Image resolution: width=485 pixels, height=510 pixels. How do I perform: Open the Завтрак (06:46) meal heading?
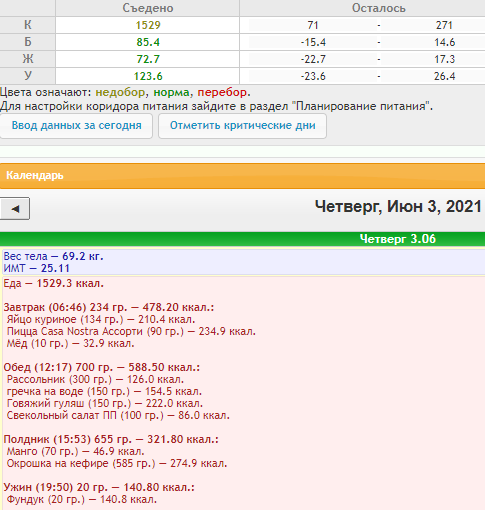(109, 307)
